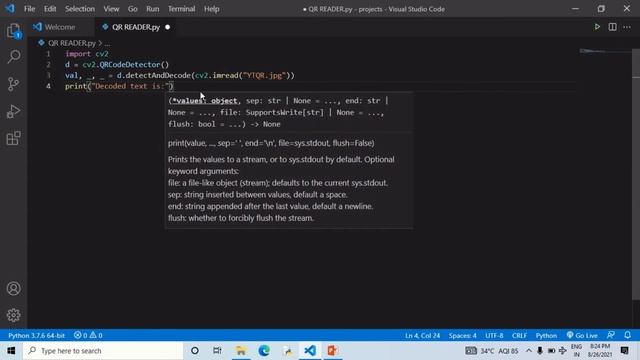Open the Terminal menu

pyautogui.click(x=182, y=9)
